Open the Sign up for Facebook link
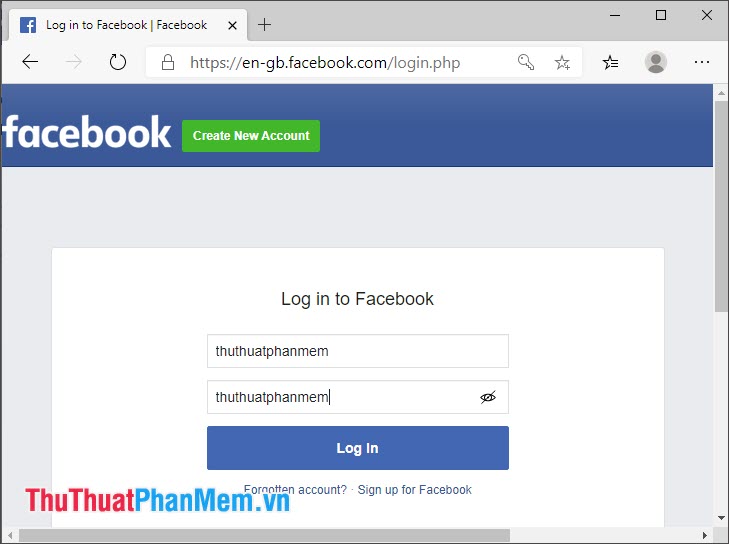 pyautogui.click(x=414, y=490)
